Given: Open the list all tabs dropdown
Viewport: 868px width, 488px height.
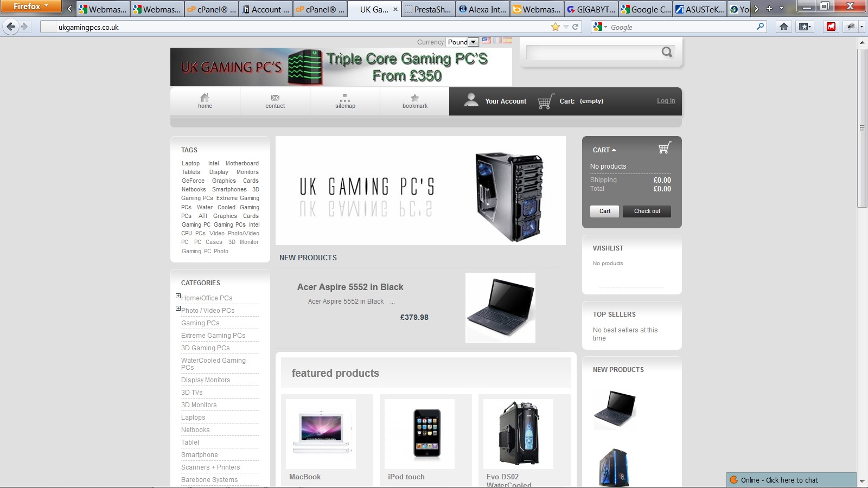Looking at the screenshot, I should [781, 9].
